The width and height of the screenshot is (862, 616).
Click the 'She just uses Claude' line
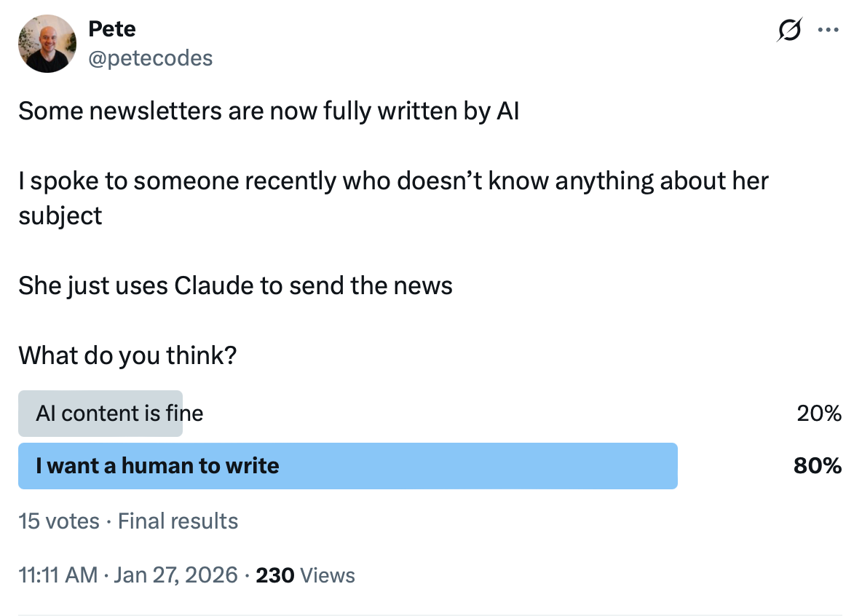point(235,285)
